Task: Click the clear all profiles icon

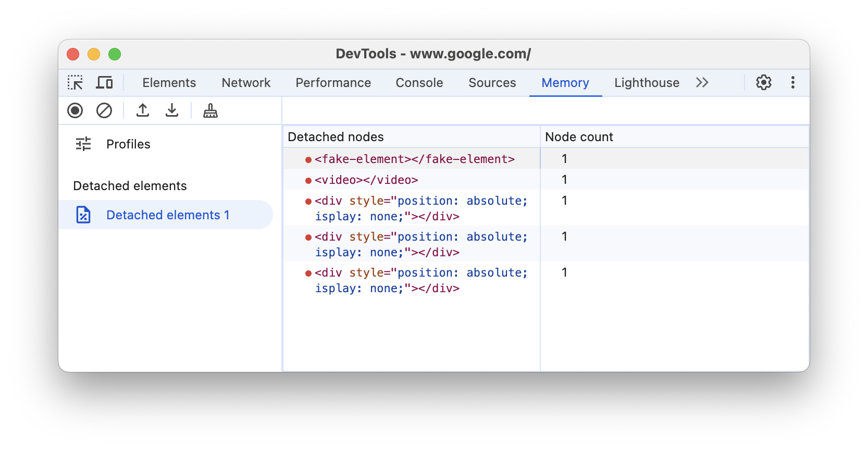Action: click(x=104, y=110)
